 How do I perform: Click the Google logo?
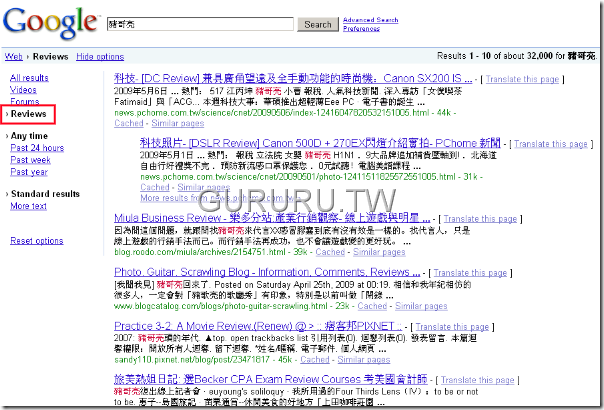50,24
